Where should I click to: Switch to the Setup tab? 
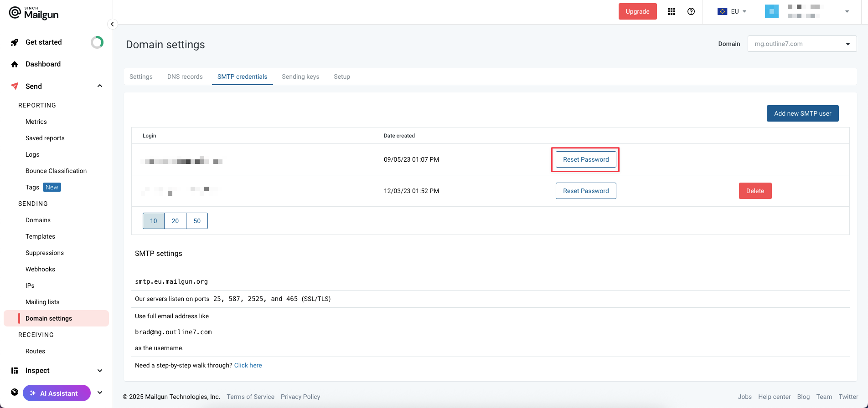[342, 76]
